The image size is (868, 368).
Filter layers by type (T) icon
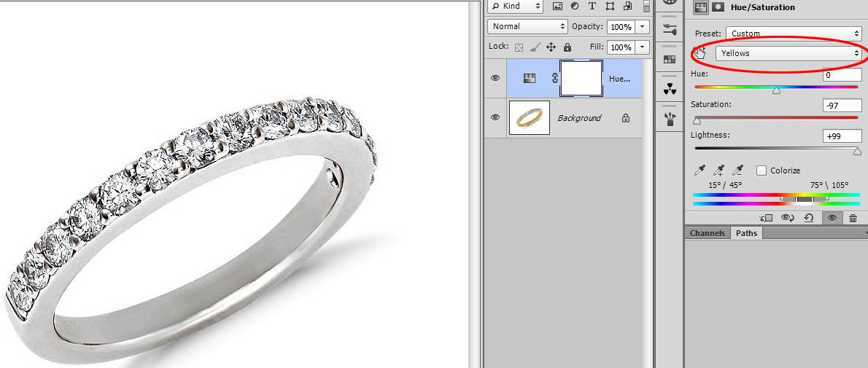(x=592, y=7)
